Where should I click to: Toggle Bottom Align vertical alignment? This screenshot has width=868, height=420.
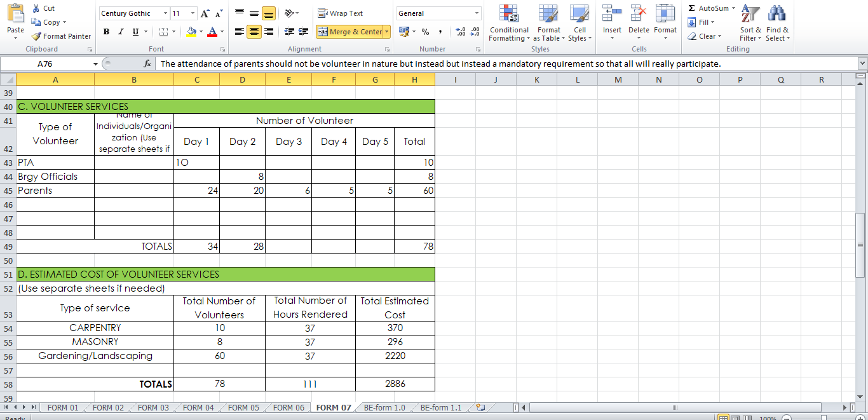coord(269,13)
